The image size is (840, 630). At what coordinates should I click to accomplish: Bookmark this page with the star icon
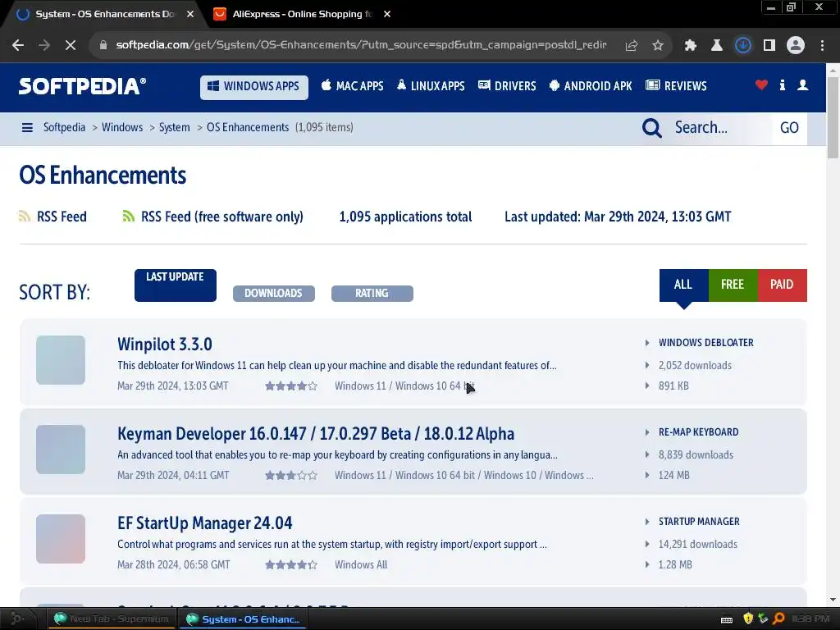coord(658,46)
